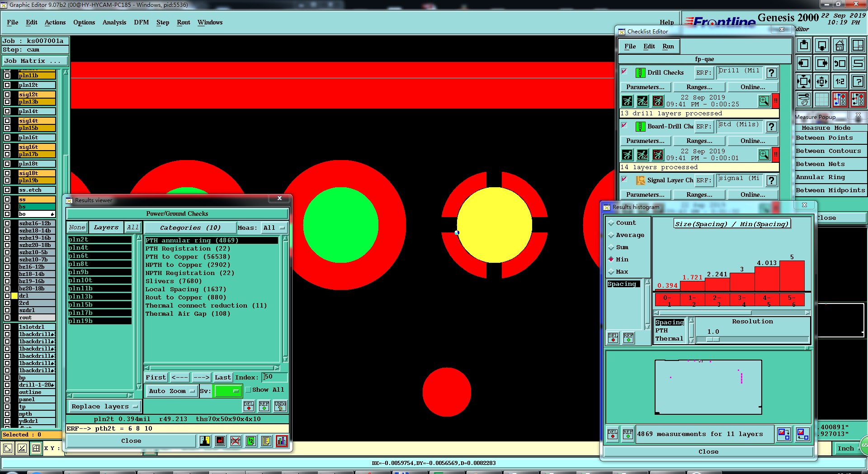868x474 pixels.
Task: Open the green Sv color dropdown
Action: 227,391
